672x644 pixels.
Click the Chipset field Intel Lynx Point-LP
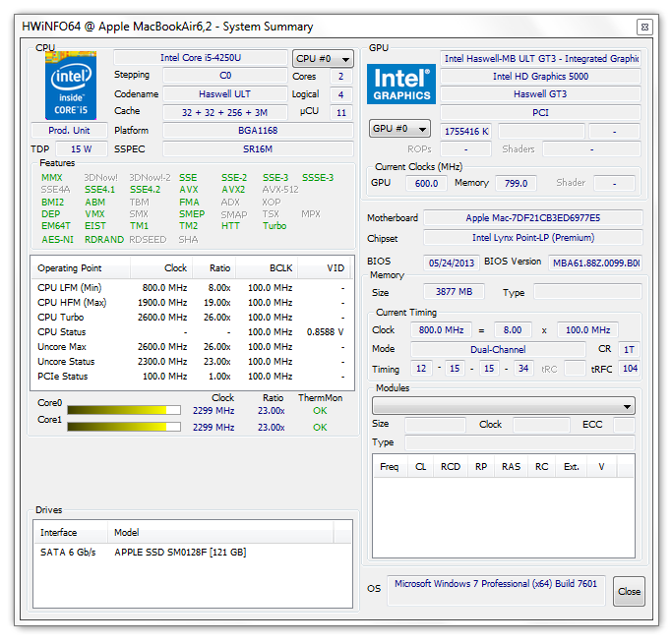(533, 238)
